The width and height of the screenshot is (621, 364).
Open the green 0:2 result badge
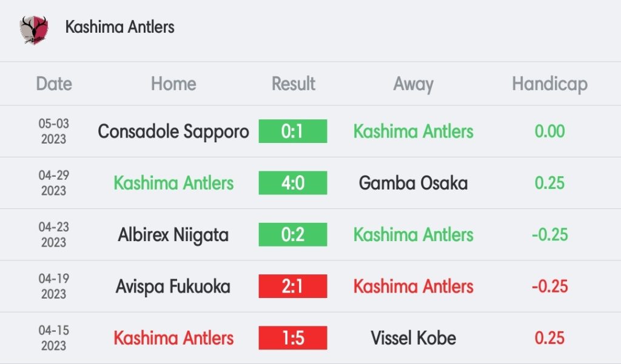(293, 234)
